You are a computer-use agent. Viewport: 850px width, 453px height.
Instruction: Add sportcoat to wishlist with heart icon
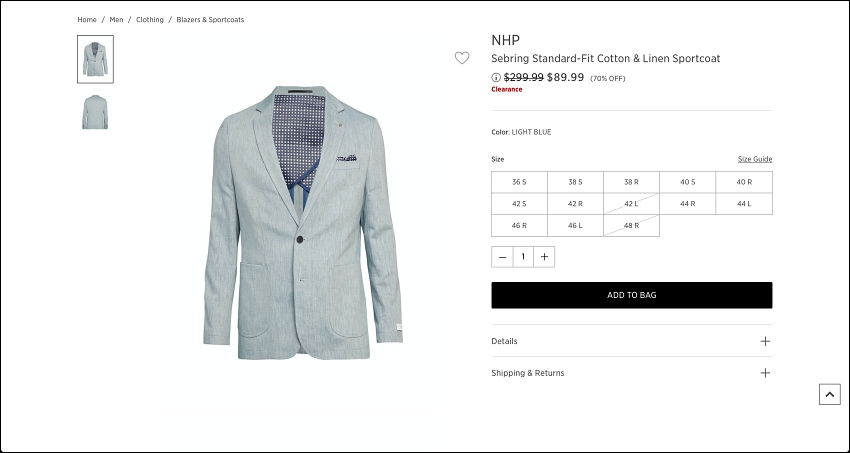coord(462,58)
